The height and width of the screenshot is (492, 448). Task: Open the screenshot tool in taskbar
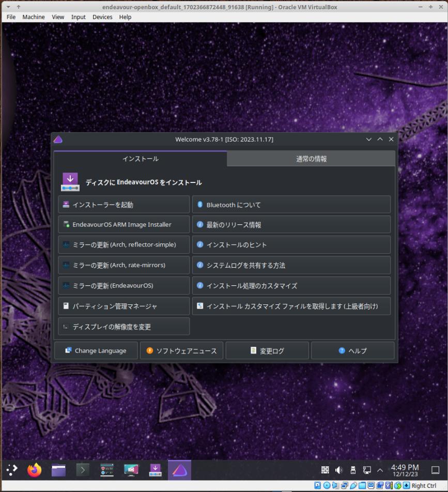[x=131, y=470]
